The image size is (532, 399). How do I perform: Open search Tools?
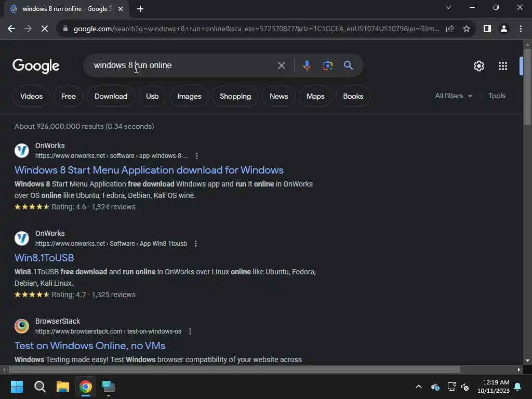tap(497, 96)
